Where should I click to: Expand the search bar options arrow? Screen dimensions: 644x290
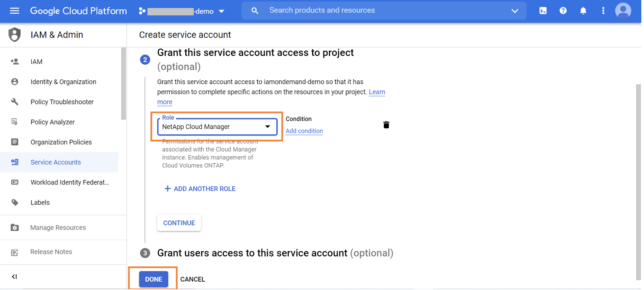pyautogui.click(x=515, y=11)
